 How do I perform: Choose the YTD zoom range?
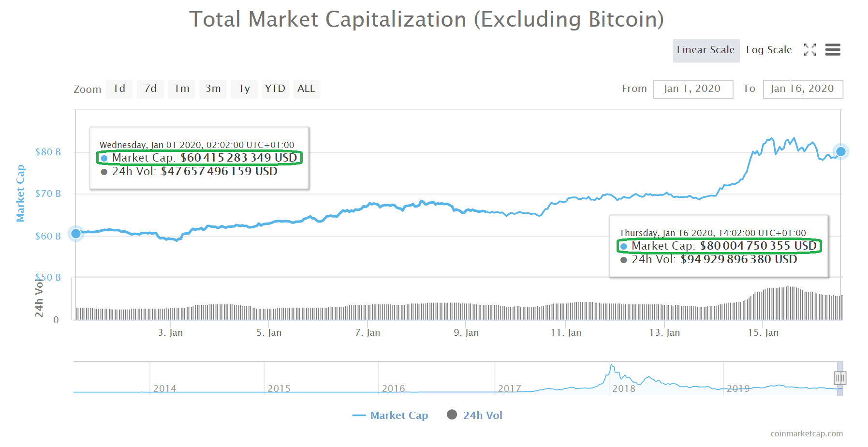click(x=275, y=89)
